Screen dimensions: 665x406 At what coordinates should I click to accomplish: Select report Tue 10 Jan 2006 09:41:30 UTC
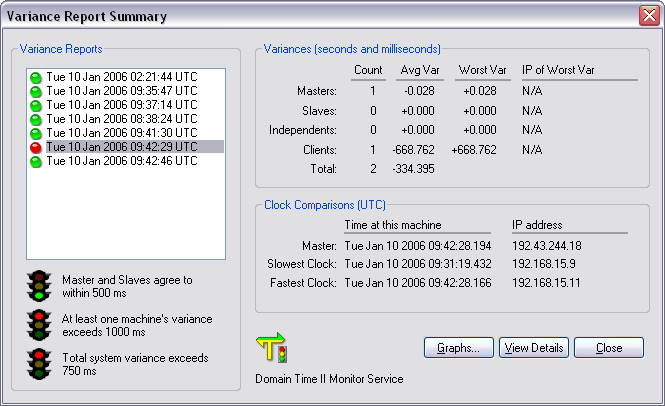click(122, 133)
